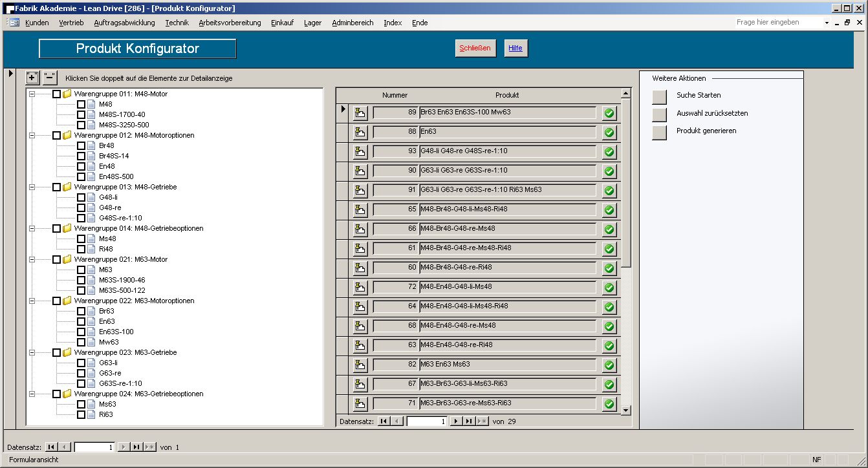The image size is (868, 468).
Task: Click green checkmark in row 68
Action: coord(609,326)
